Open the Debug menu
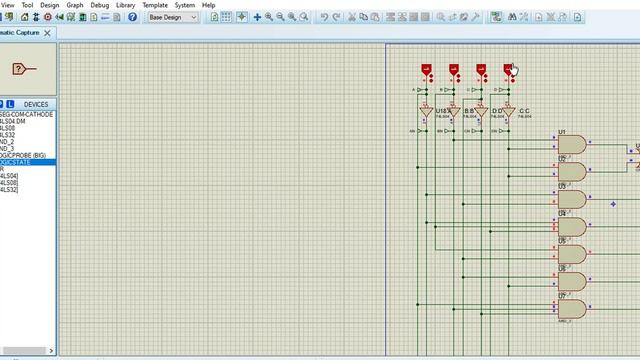The height and width of the screenshot is (360, 640). click(100, 5)
